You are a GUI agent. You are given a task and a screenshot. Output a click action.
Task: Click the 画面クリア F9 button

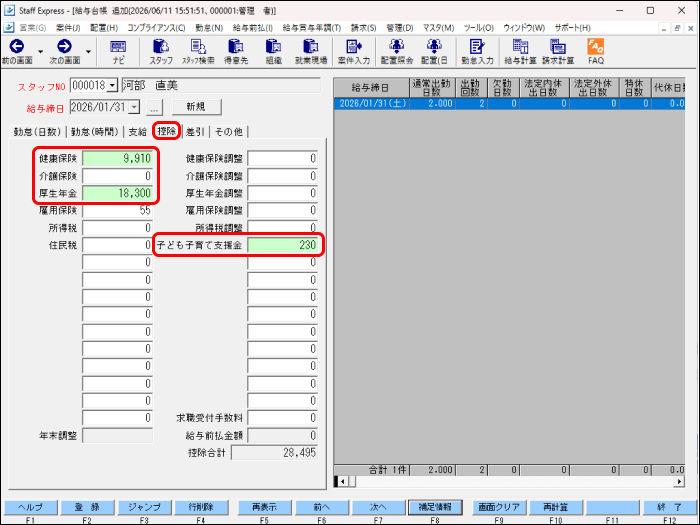point(499,508)
